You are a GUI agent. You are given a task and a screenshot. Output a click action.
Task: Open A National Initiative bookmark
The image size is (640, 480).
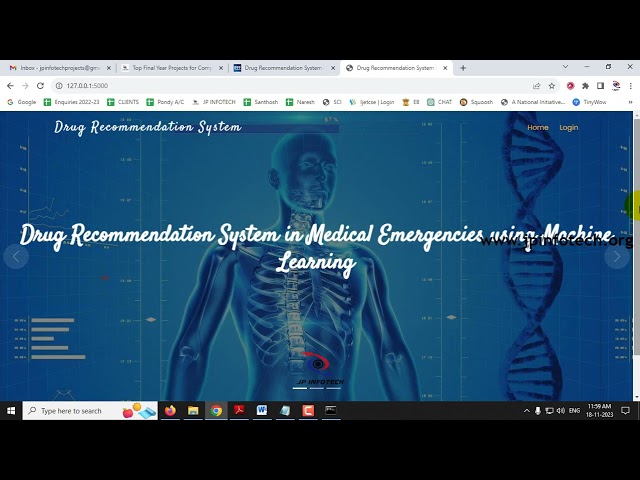click(533, 102)
